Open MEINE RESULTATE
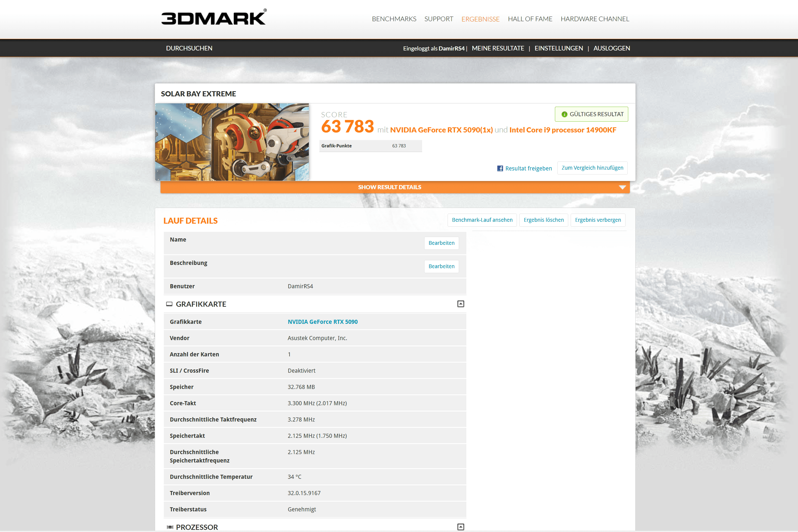The image size is (798, 532). click(498, 48)
